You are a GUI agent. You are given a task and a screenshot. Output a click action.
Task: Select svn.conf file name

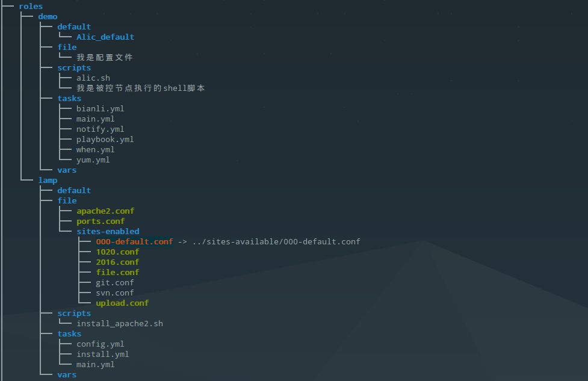coord(115,293)
